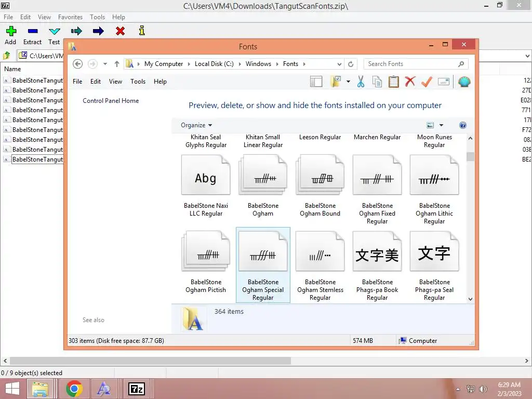Click the Windows Start button

[12, 389]
